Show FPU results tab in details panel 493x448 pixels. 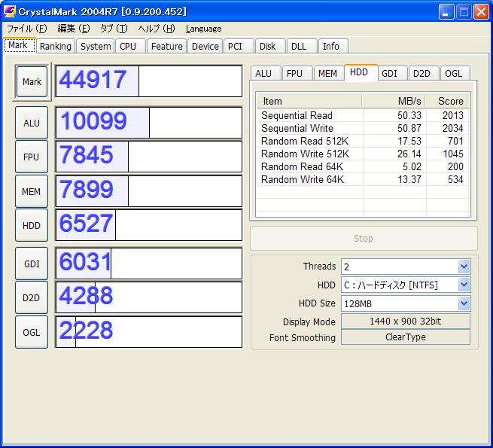(x=297, y=73)
